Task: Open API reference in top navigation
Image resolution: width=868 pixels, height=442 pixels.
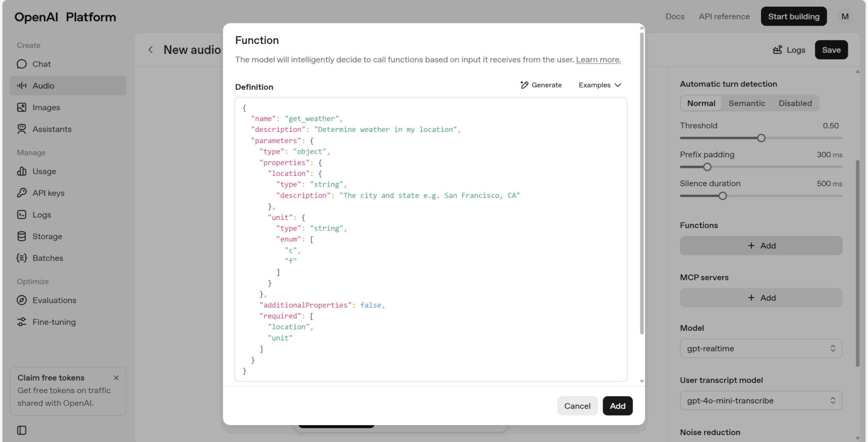Action: 724,17
